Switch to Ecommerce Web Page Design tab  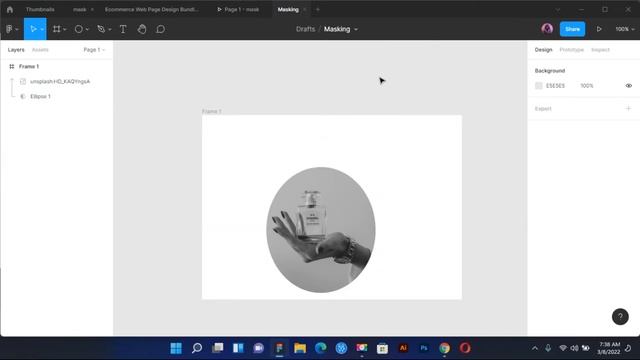pyautogui.click(x=151, y=9)
